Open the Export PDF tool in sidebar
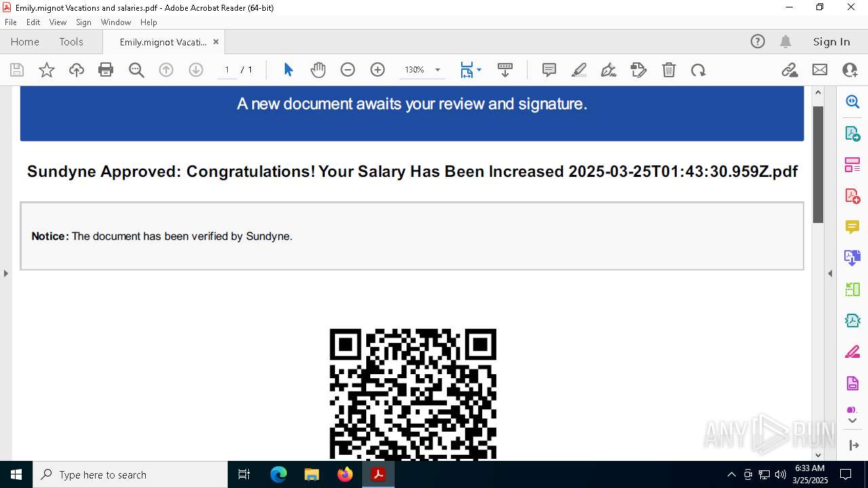 click(x=852, y=133)
